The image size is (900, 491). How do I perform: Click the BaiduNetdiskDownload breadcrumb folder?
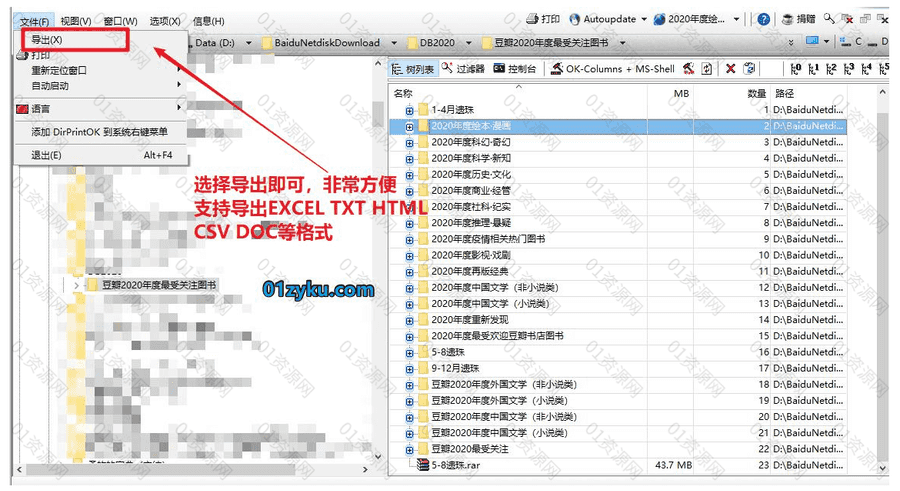pos(320,42)
